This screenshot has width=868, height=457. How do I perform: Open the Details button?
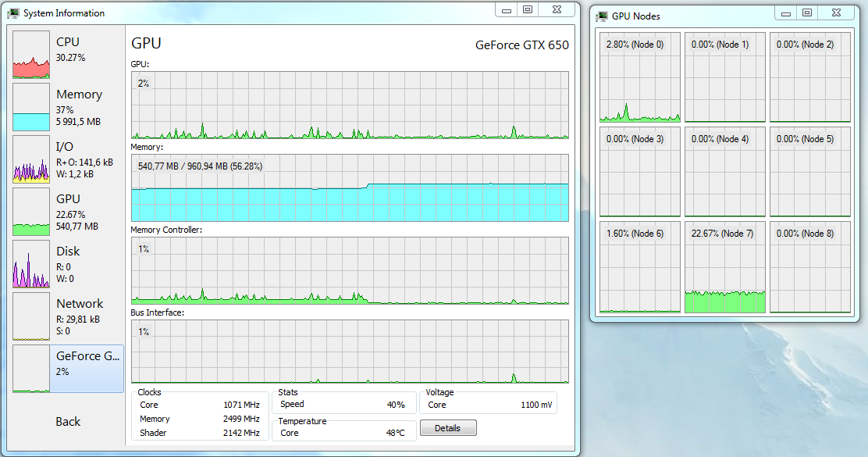point(448,427)
